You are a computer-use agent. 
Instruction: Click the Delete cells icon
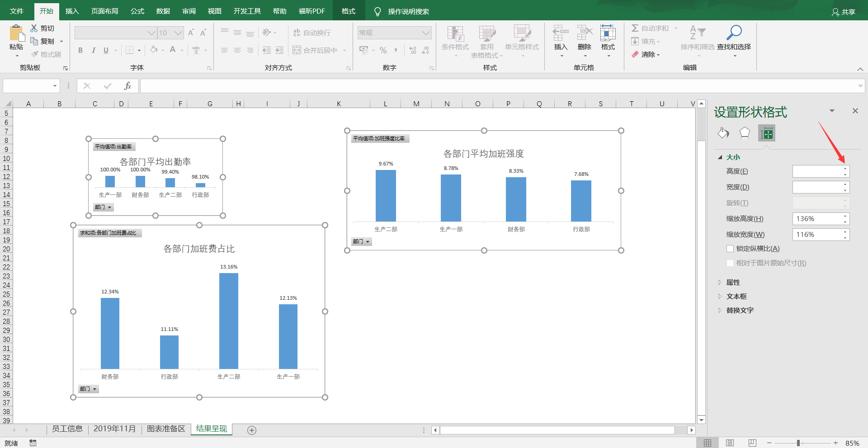click(585, 33)
